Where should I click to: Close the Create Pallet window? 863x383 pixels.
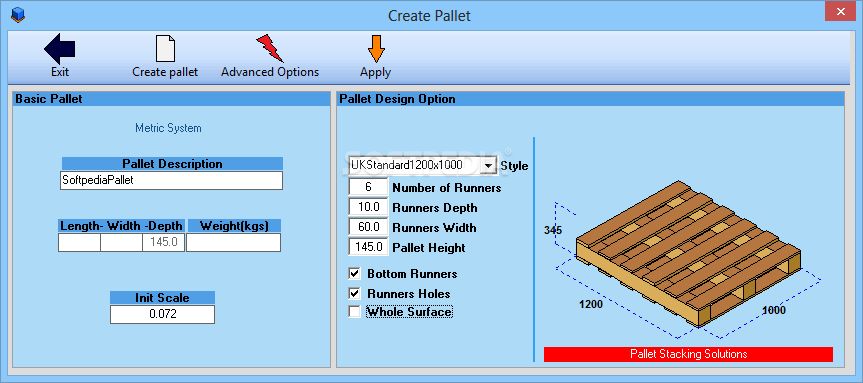840,11
